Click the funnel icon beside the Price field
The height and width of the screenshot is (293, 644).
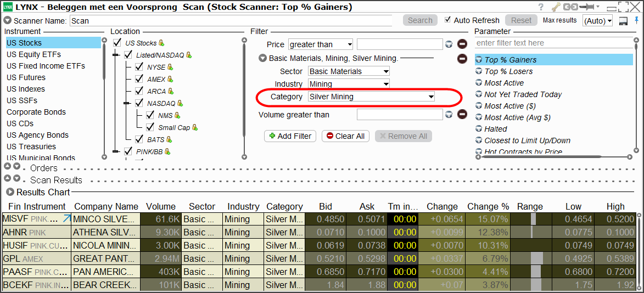[449, 44]
